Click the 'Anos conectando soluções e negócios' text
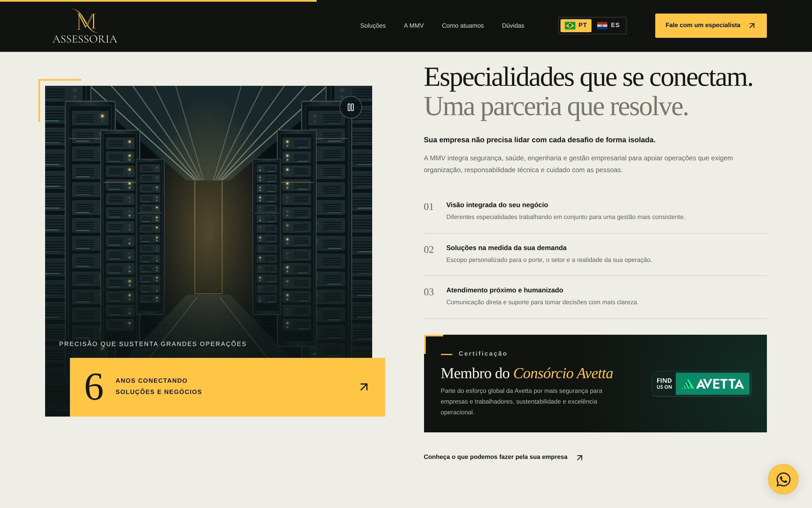The height and width of the screenshot is (508, 812). 159,386
